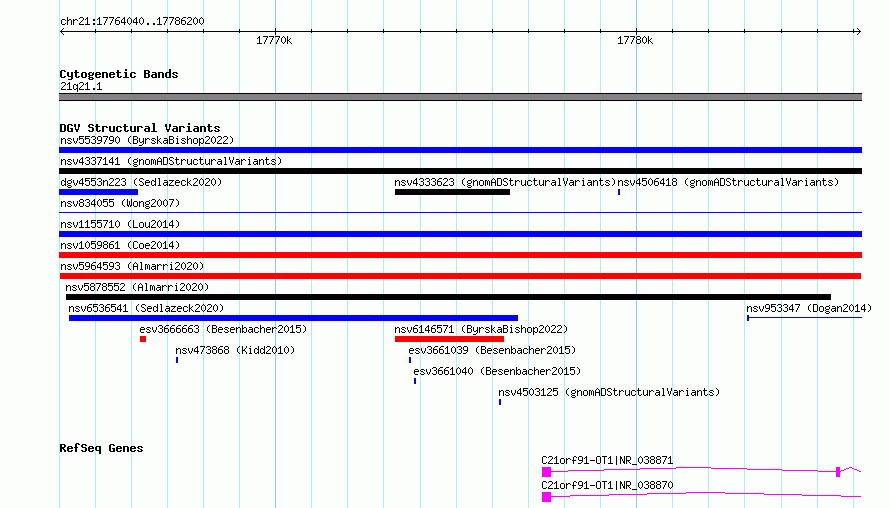Screen dimensions: 890x508
Task: Select the red nsv5964593 variant bar
Action: point(460,276)
